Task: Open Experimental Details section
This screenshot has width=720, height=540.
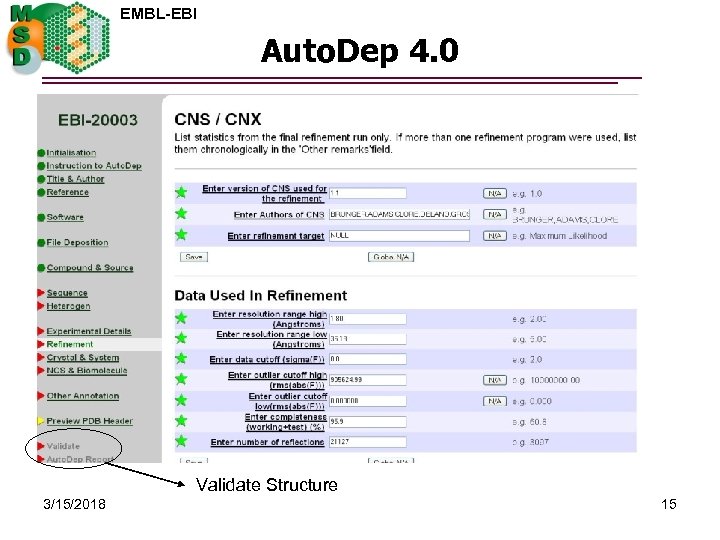Action: tap(89, 331)
